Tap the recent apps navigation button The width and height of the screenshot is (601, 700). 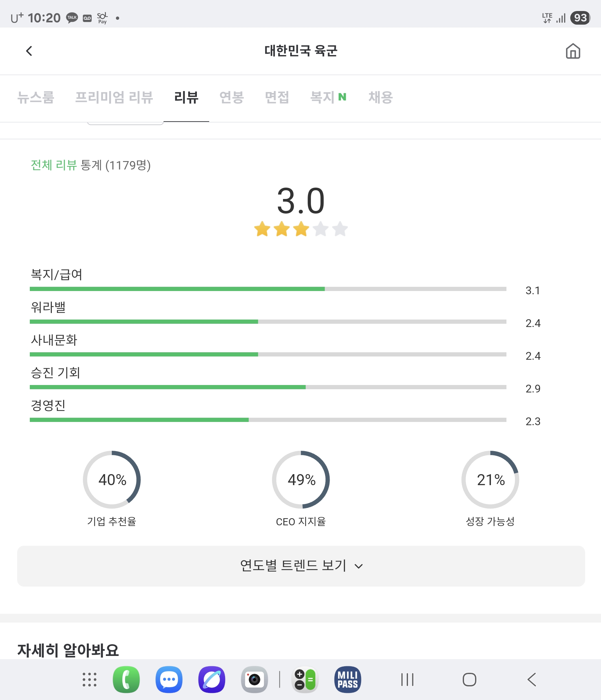pos(407,679)
